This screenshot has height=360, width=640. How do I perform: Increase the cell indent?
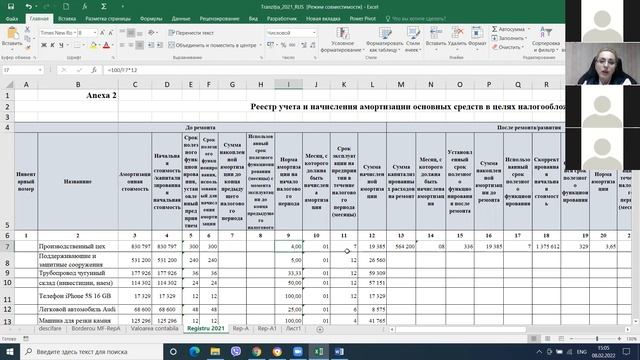[x=160, y=45]
